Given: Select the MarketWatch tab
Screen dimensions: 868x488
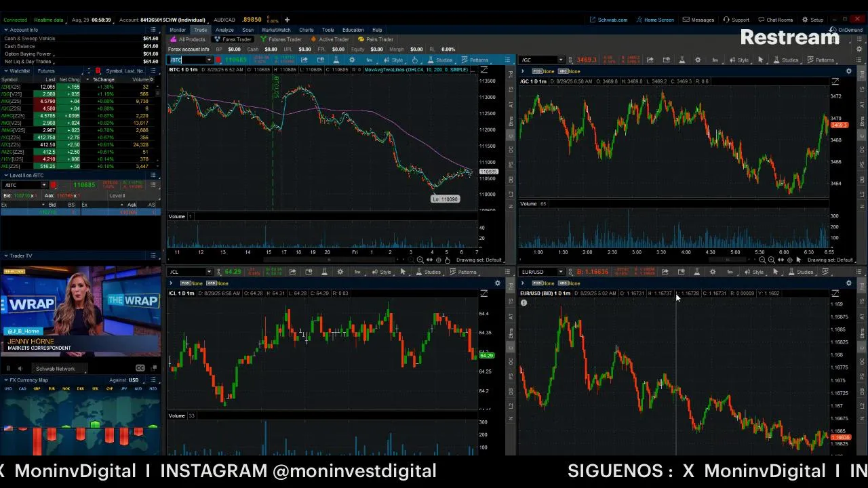Looking at the screenshot, I should [x=276, y=30].
